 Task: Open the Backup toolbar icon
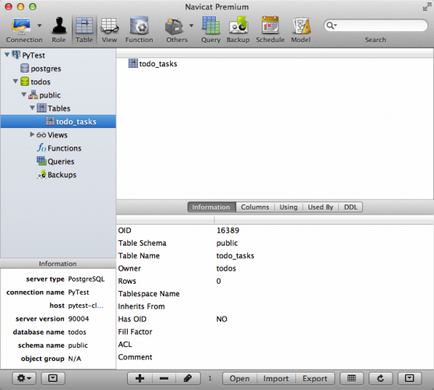pos(238,26)
